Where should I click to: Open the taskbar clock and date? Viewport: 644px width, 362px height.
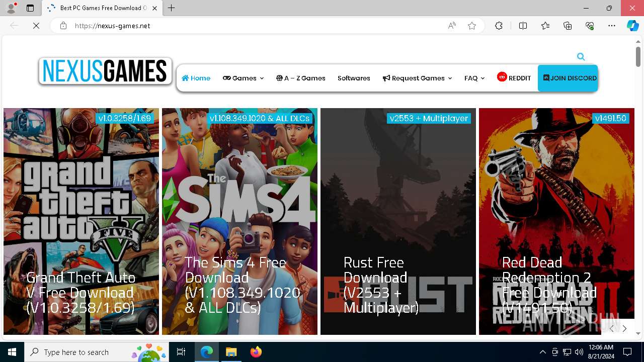pos(601,352)
